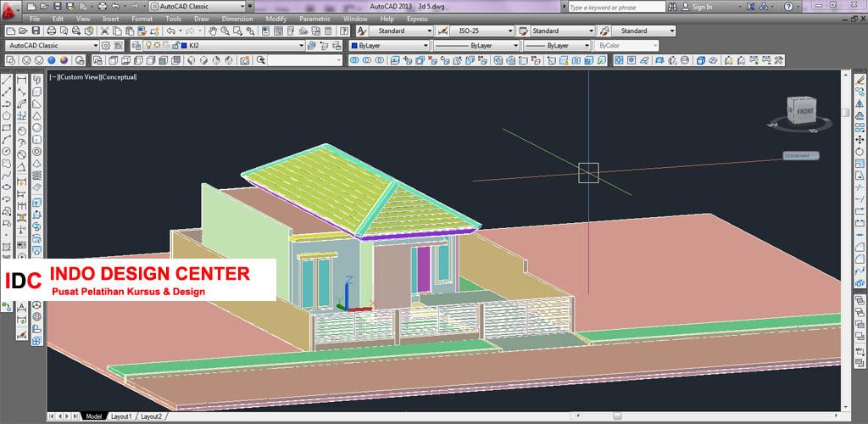Open the Layer Properties Manager
This screenshot has height=424, width=868.
[136, 46]
